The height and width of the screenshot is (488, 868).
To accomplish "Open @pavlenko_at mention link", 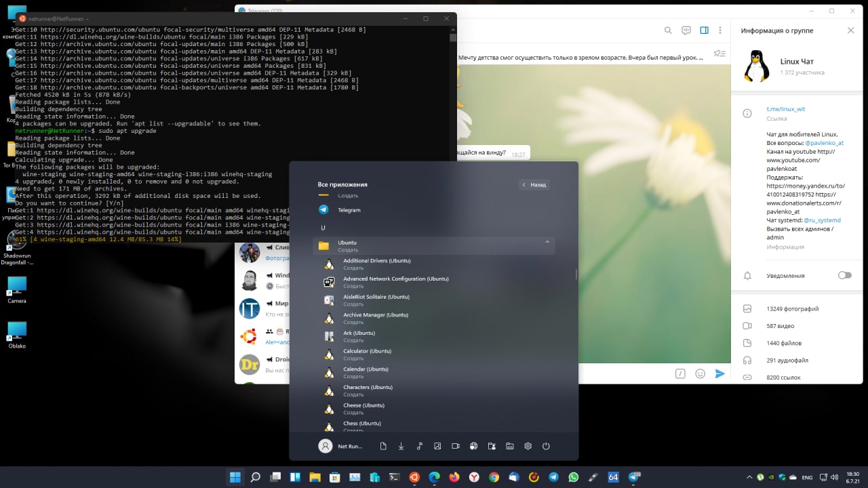I will tap(824, 143).
